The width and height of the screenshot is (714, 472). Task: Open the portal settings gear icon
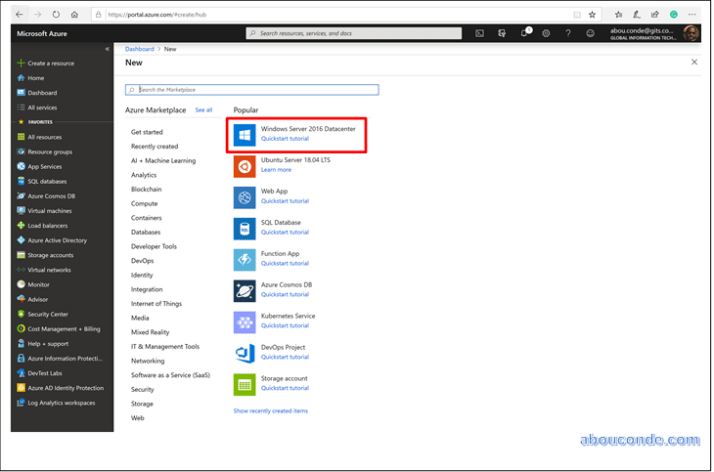[x=546, y=33]
